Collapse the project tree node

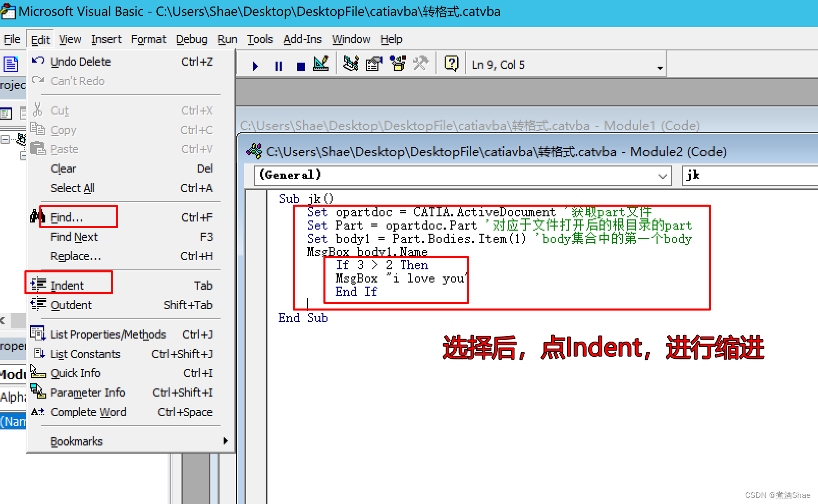click(x=5, y=139)
